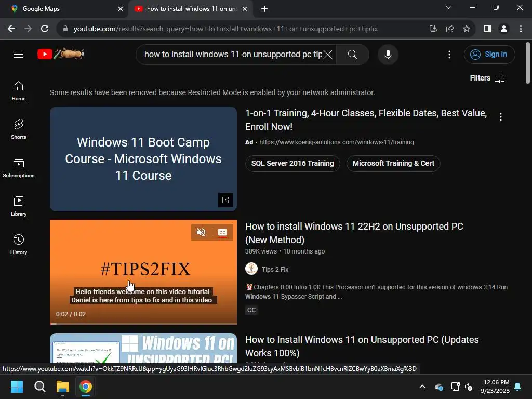Close the YouTube tab
This screenshot has height=399, width=532.
(245, 9)
